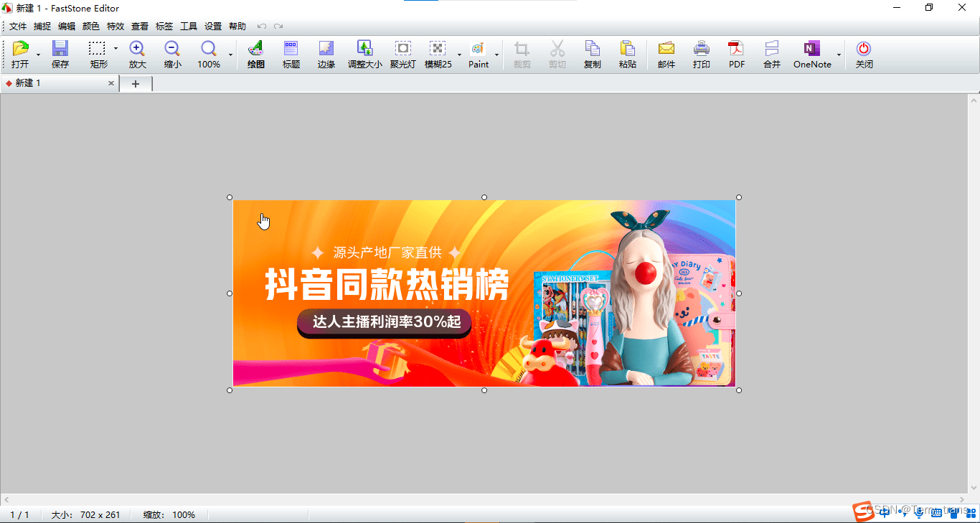This screenshot has height=523, width=980.
Task: Open the 工具 menu
Action: 189,27
